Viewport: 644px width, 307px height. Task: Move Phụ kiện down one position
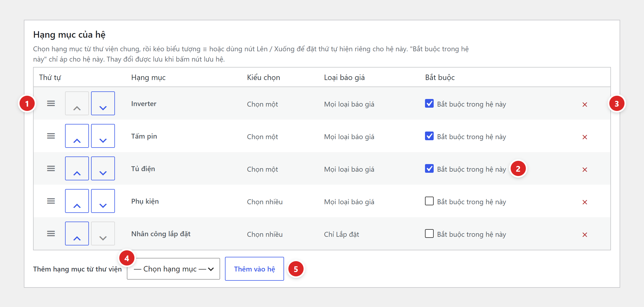pyautogui.click(x=103, y=201)
